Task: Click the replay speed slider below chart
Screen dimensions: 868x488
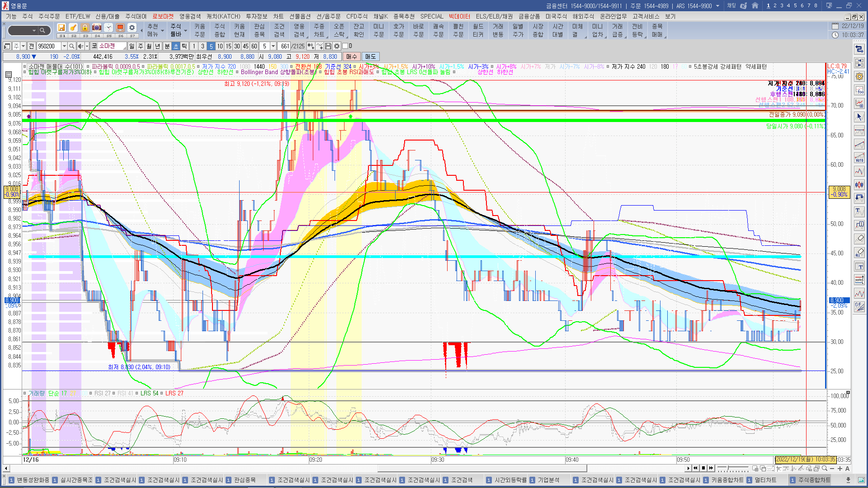Action: [728, 468]
